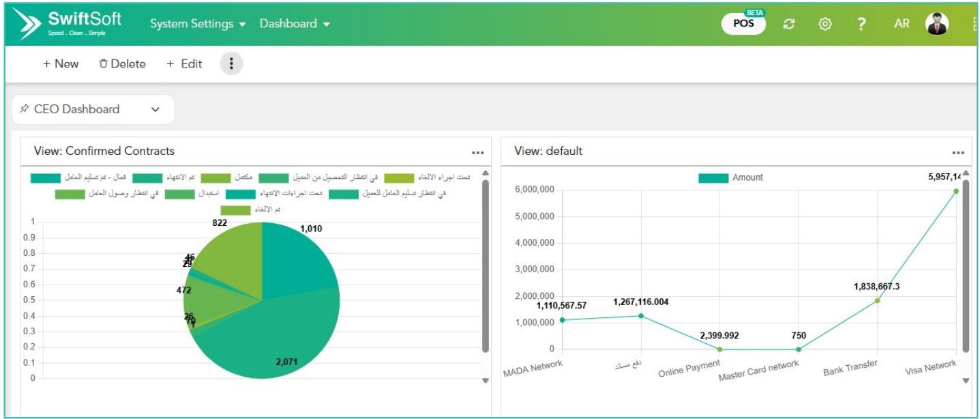Screen dimensions: 980x419
Task: Click color swatch for في انتظار تسليم العامل للعميل
Action: tap(344, 194)
